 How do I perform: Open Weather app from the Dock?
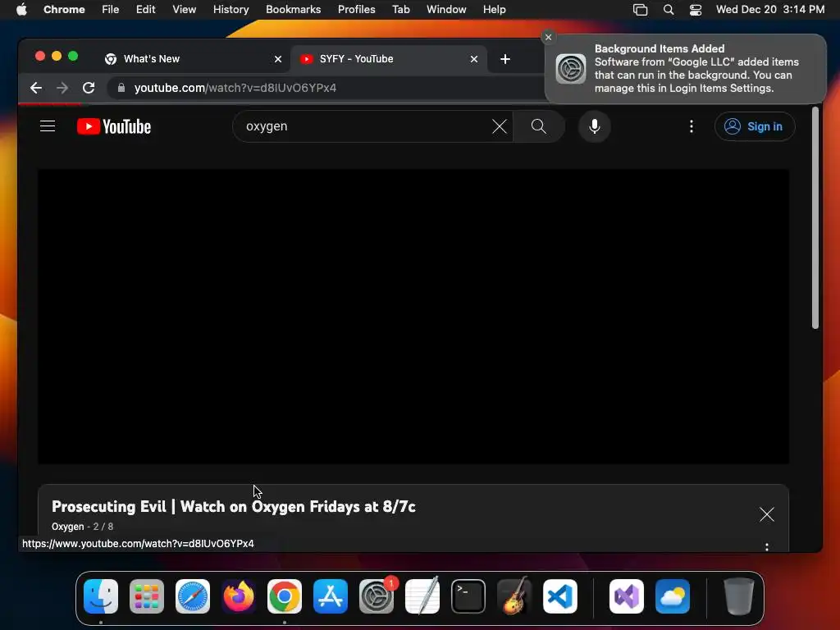(x=673, y=596)
